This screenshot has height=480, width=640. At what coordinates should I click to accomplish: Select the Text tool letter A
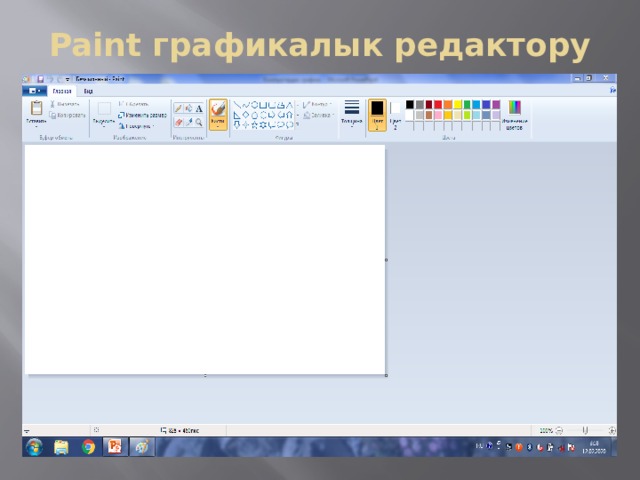199,108
